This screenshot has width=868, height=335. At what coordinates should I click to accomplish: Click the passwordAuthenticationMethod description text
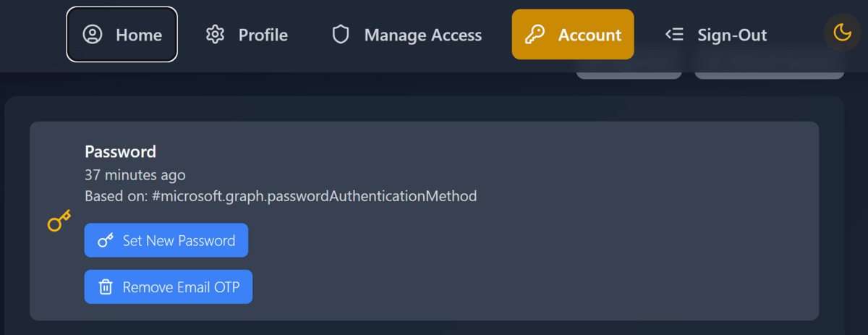pos(281,196)
